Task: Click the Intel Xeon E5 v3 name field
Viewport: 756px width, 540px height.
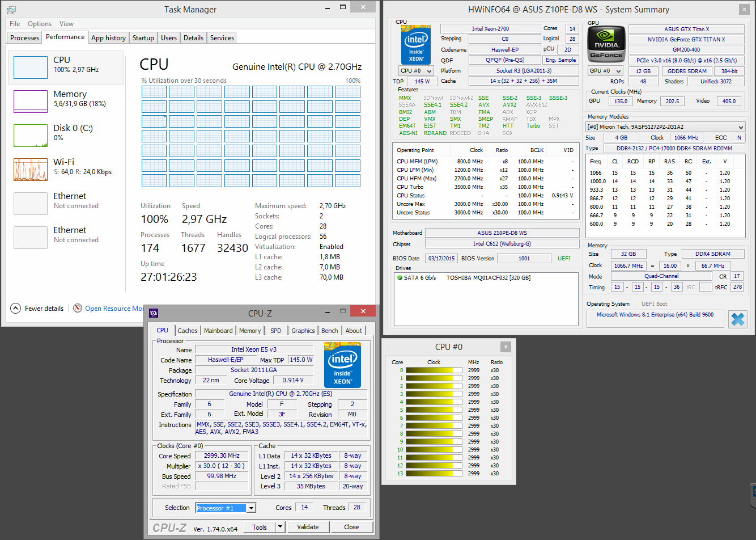Action: point(254,350)
